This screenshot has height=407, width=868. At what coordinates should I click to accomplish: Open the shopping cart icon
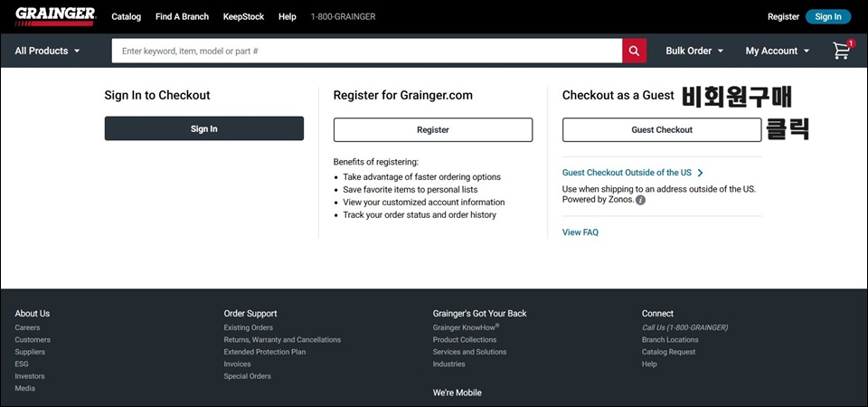click(843, 51)
